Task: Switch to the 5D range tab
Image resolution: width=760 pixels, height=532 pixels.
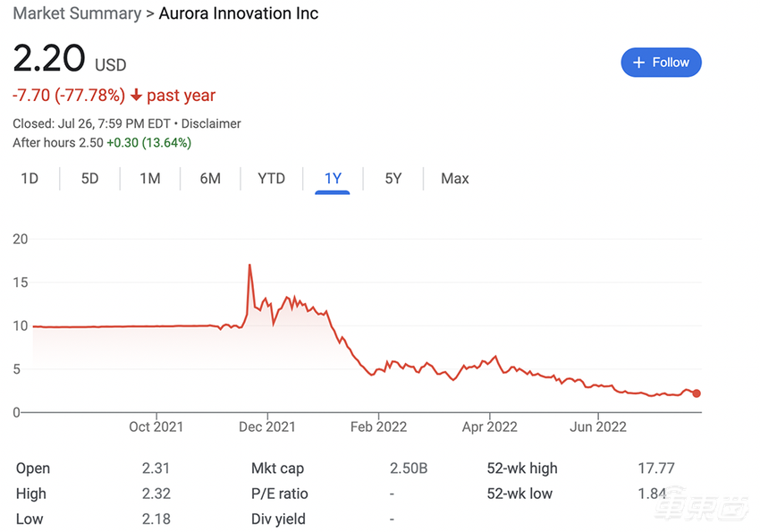Action: point(89,179)
